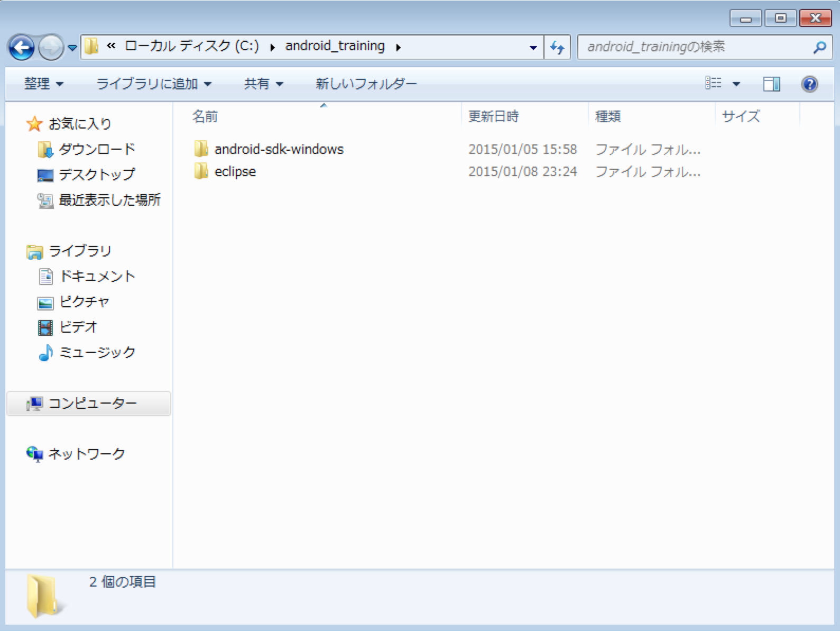Click the お気に入り star icon
This screenshot has height=631, width=840.
pos(34,124)
